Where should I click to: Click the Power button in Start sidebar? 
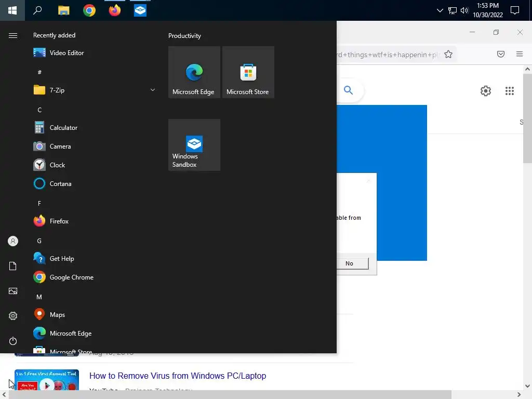(x=13, y=341)
